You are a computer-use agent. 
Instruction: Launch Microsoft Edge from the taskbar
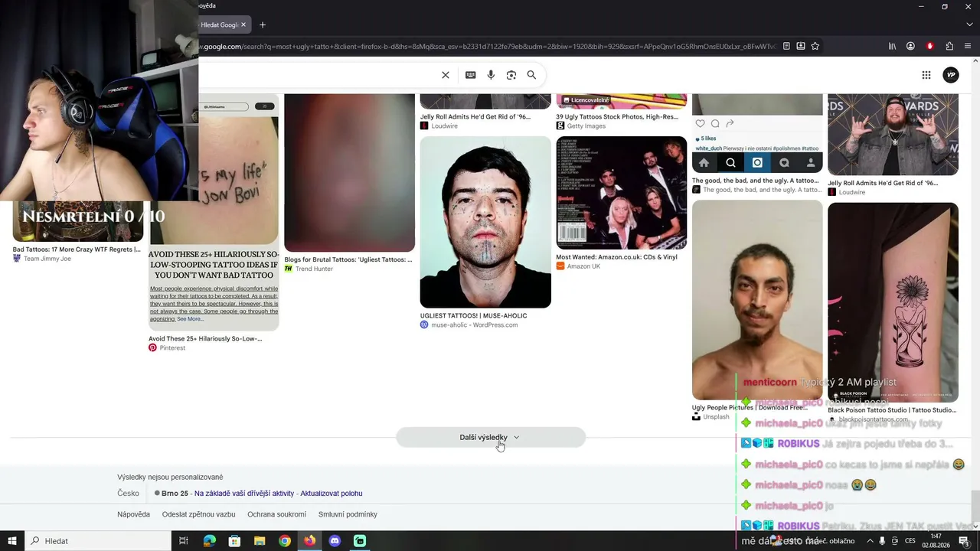click(209, 541)
